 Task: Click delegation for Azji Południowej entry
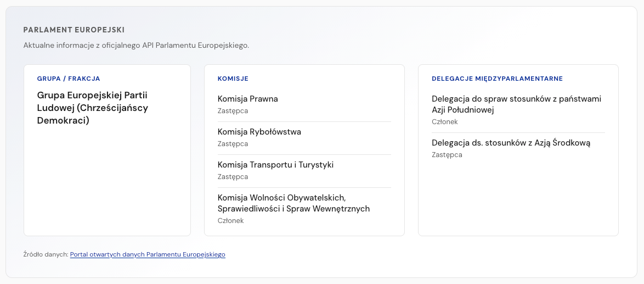[x=516, y=104]
